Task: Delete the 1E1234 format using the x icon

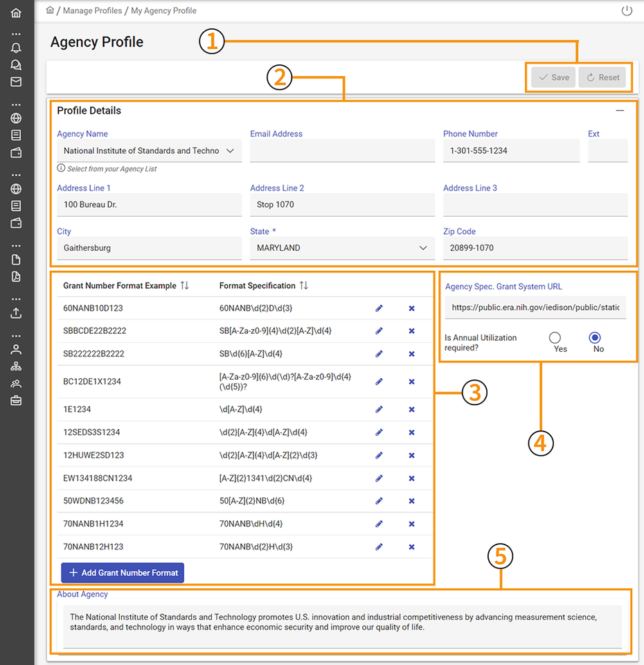Action: click(x=411, y=409)
